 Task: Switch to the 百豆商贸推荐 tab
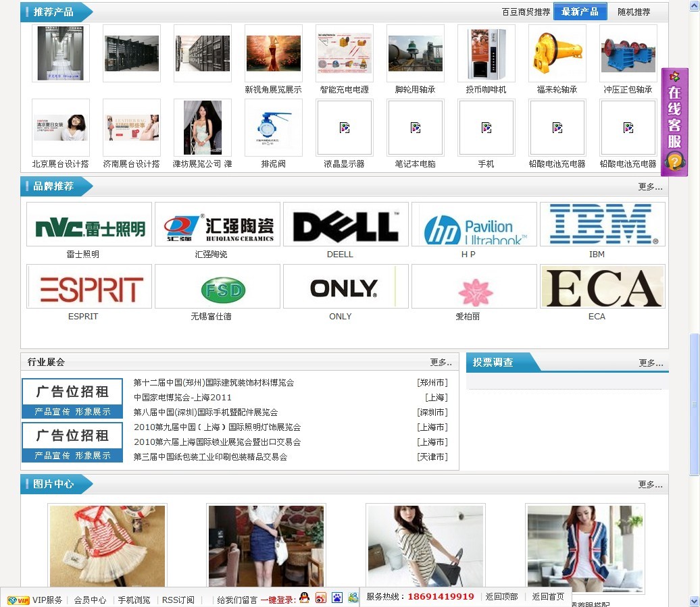coord(526,12)
